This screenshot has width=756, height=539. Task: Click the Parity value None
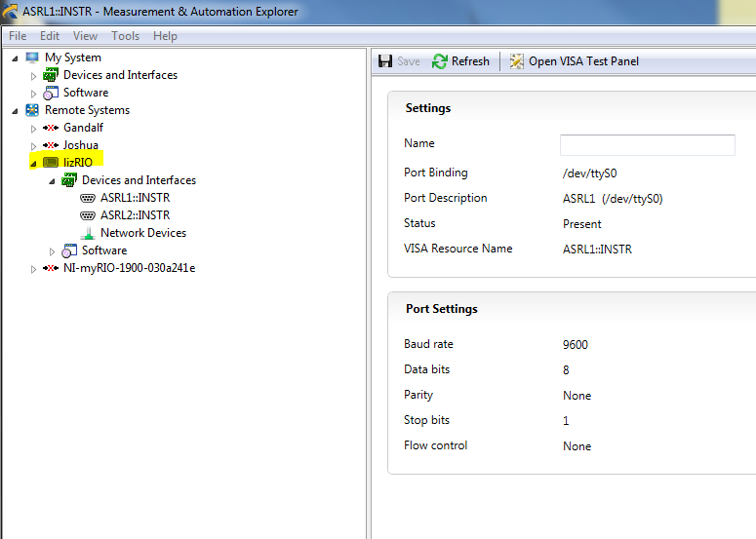click(x=577, y=396)
